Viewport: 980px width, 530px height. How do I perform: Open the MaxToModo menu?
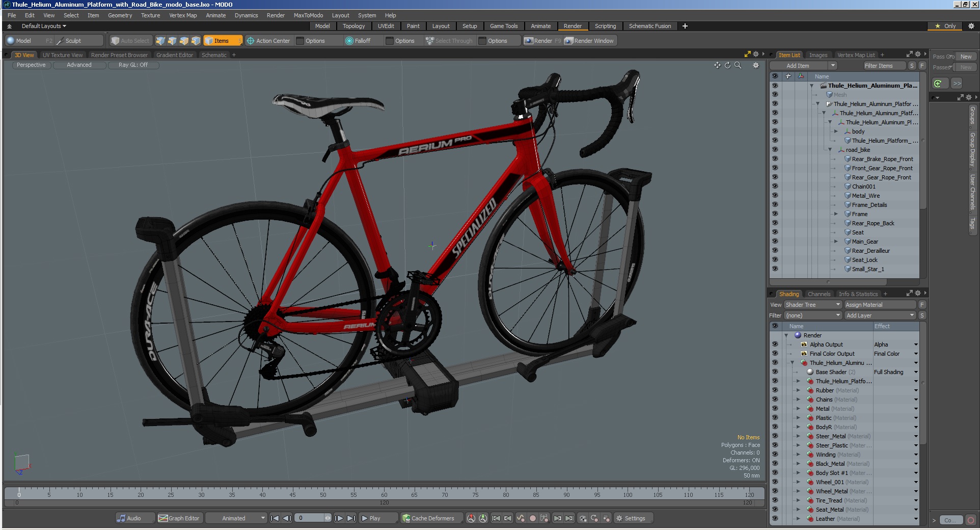coord(308,15)
